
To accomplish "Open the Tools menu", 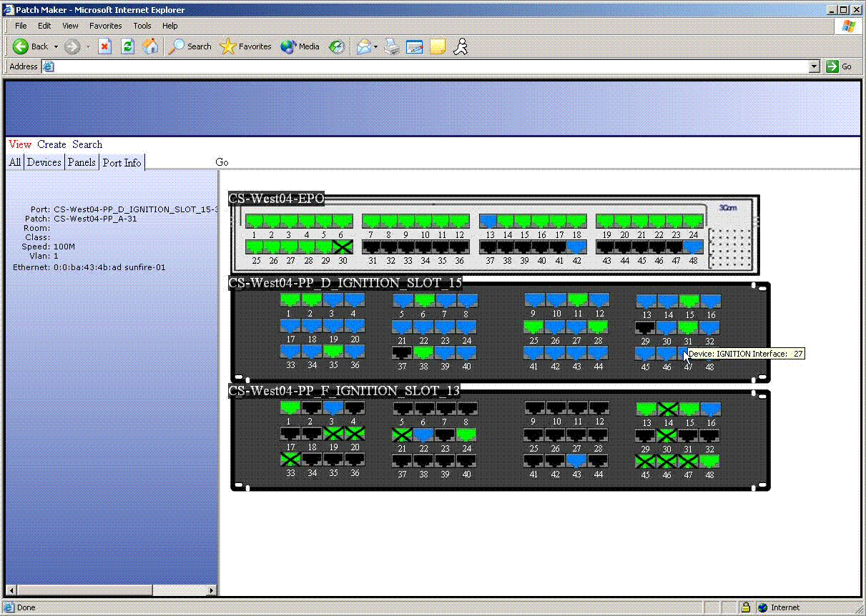I will pyautogui.click(x=142, y=26).
